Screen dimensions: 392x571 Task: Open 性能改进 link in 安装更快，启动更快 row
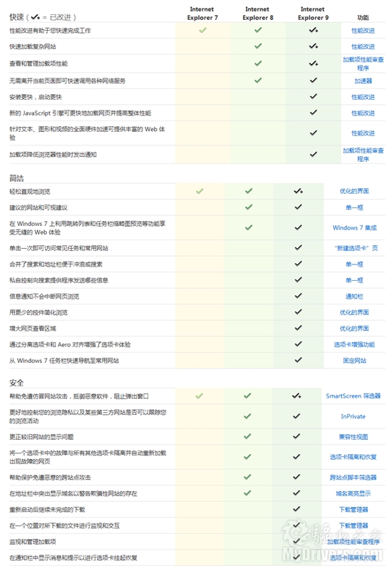point(363,97)
